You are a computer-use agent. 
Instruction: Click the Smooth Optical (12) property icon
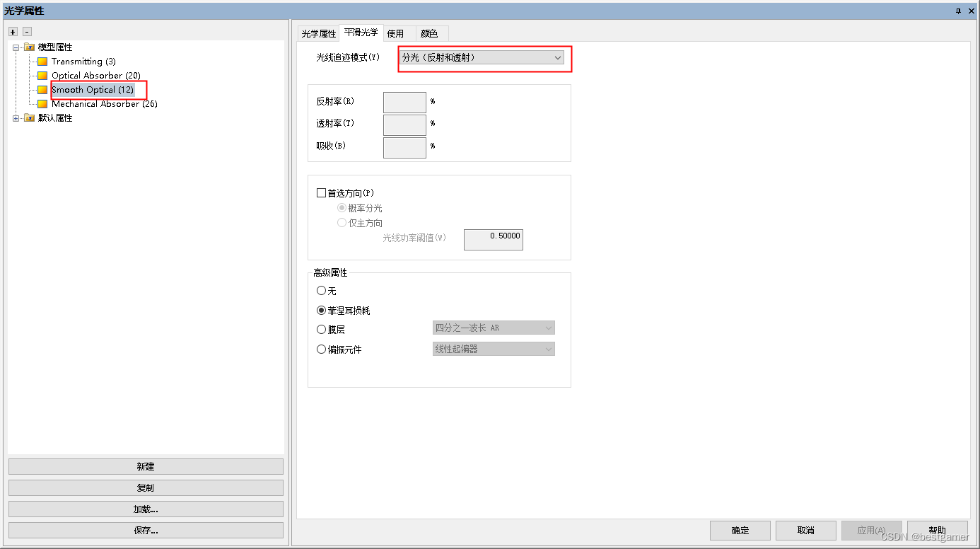[42, 90]
